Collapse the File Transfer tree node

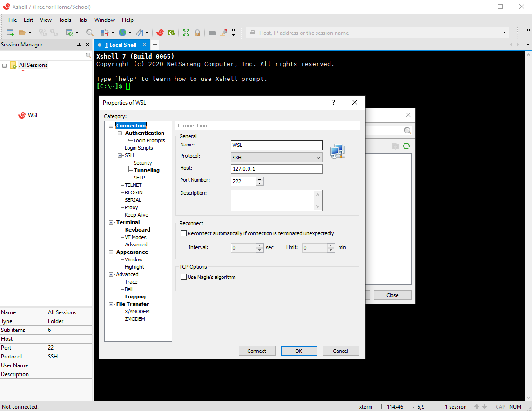click(x=111, y=304)
